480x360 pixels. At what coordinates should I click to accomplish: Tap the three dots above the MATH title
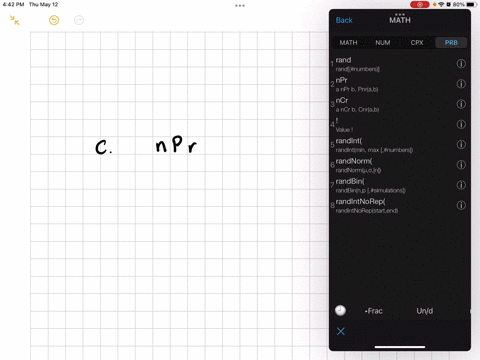(400, 15)
